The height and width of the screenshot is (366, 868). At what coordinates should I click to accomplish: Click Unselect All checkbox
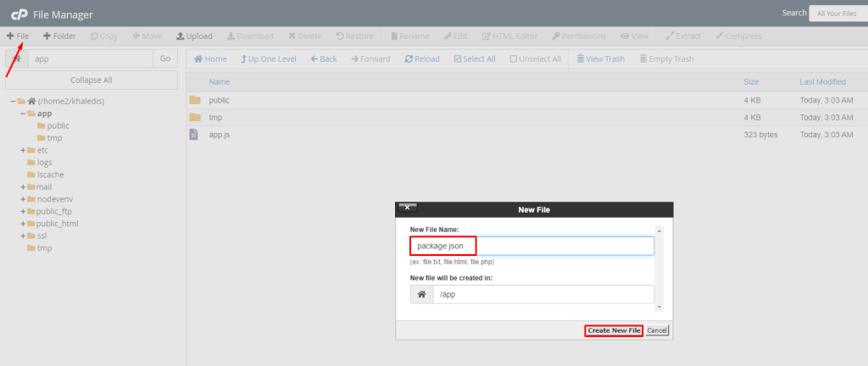(514, 59)
